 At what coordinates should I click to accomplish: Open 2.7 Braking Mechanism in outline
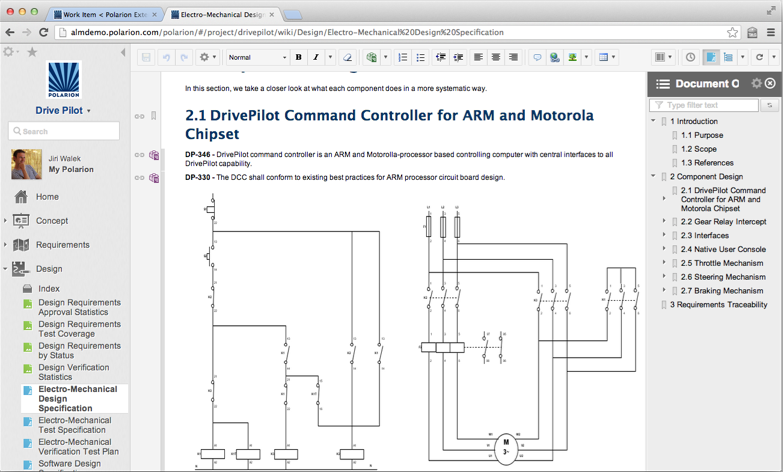(x=722, y=291)
